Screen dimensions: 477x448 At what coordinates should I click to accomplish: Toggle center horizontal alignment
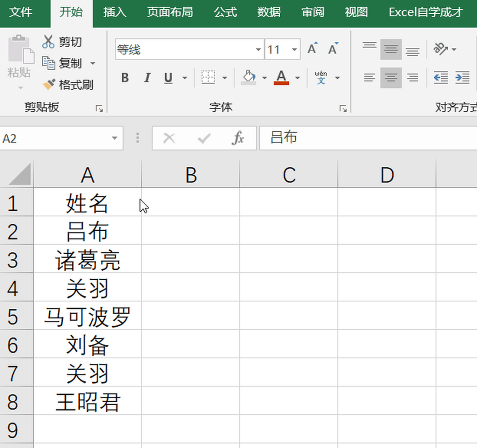pos(391,77)
